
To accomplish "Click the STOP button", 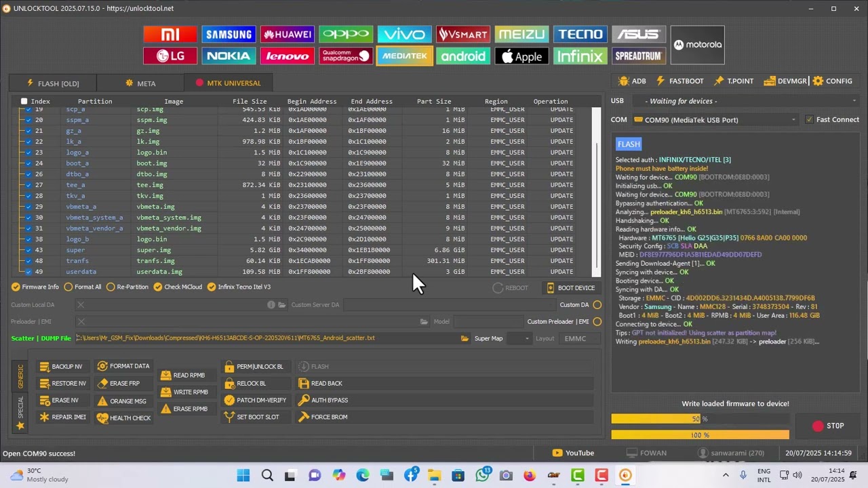I will 829,426.
